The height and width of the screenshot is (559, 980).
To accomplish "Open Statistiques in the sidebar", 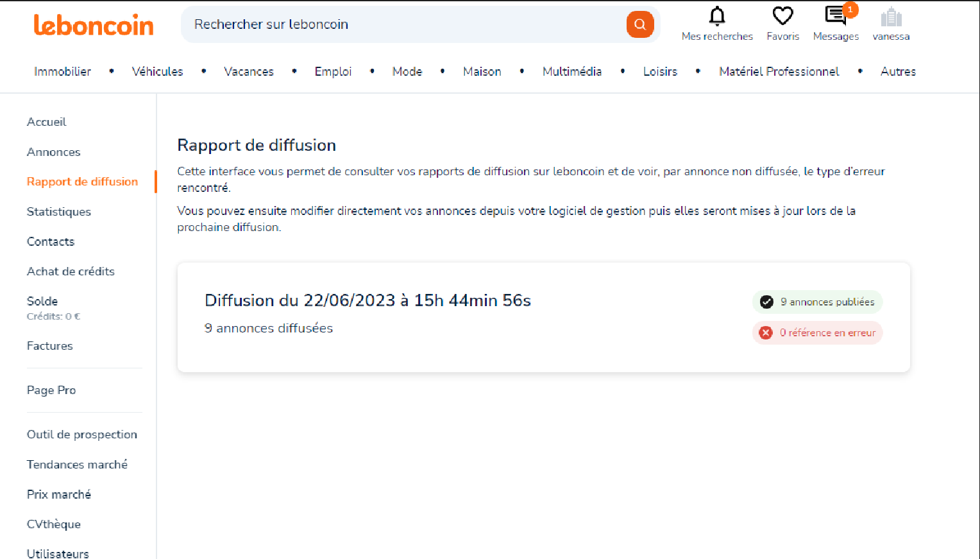I will (x=58, y=212).
